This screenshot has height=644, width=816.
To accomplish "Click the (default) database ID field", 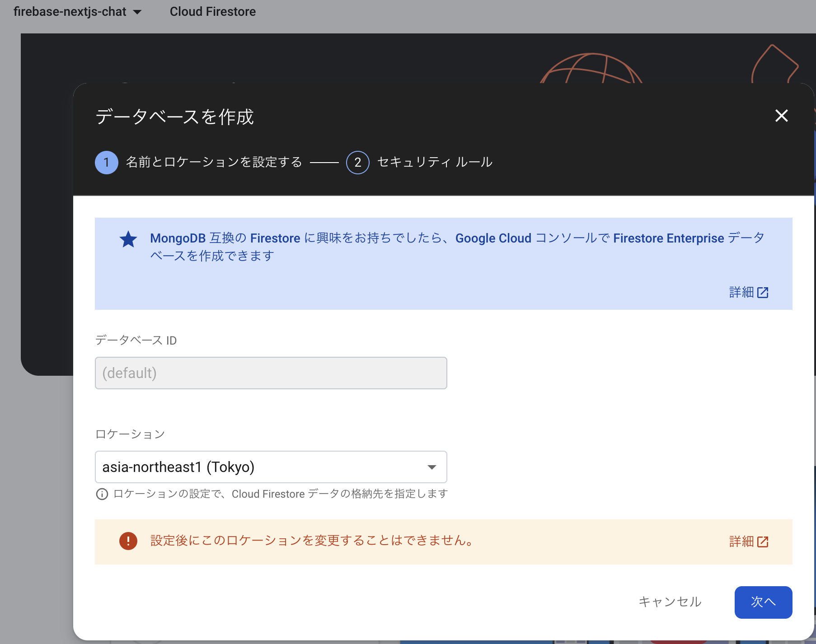I will click(x=271, y=373).
